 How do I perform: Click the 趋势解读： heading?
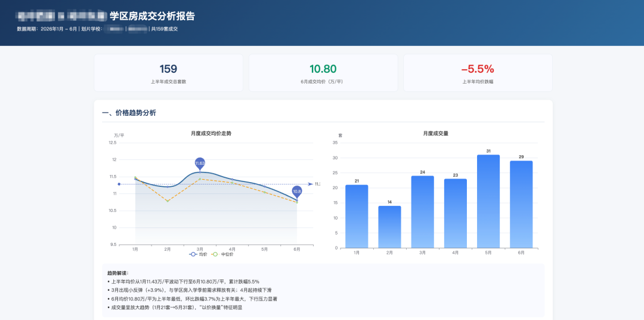[x=117, y=273]
